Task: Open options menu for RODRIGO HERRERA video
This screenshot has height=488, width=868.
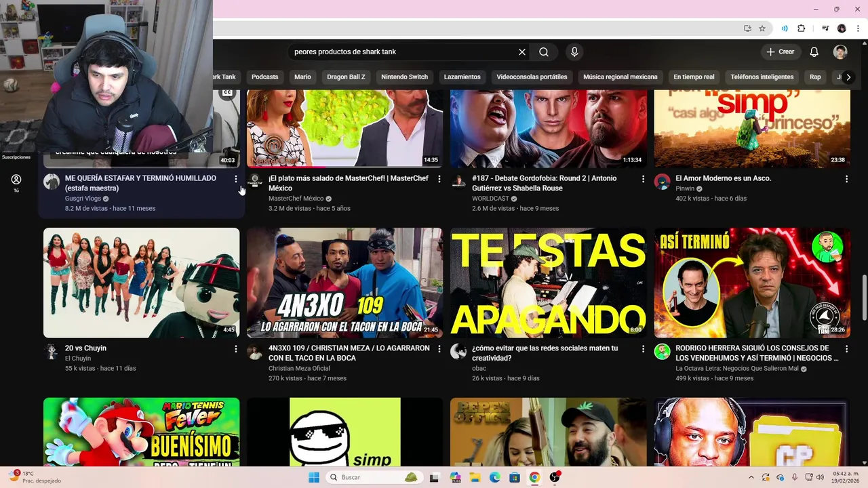Action: tap(846, 349)
